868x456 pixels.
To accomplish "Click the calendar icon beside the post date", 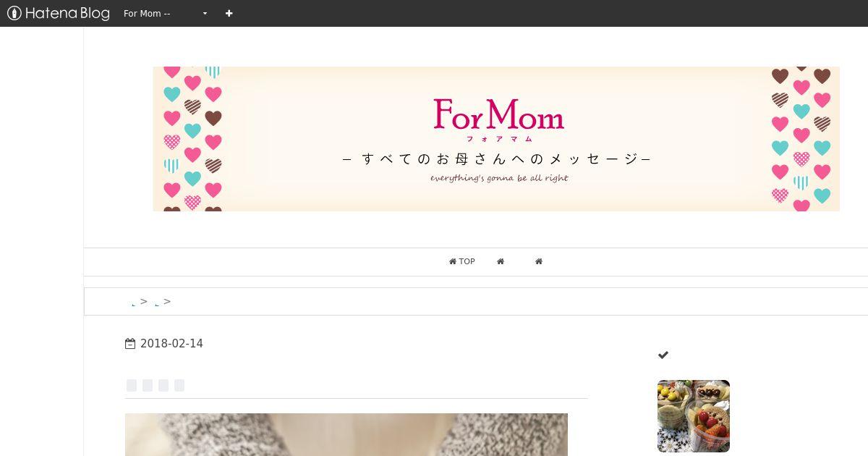I will [130, 344].
